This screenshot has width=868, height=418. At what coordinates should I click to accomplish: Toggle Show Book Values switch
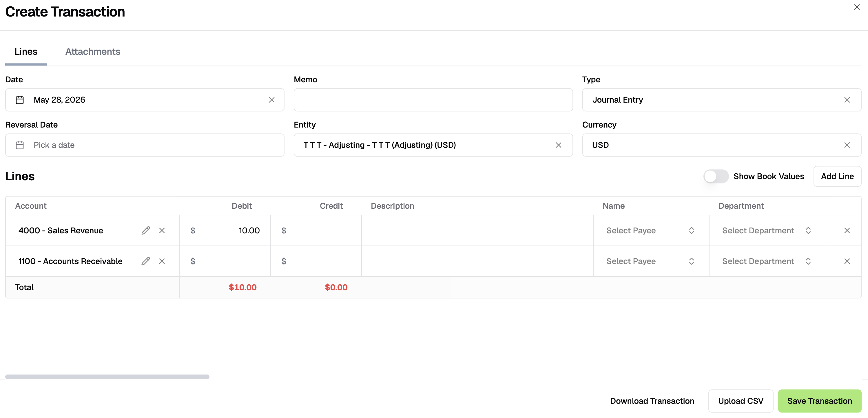(716, 176)
